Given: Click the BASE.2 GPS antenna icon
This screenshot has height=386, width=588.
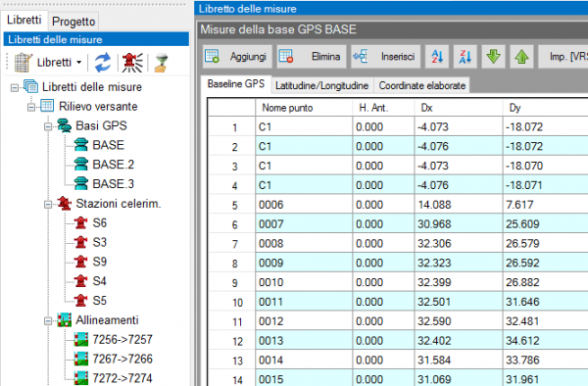Looking at the screenshot, I should click(81, 165).
